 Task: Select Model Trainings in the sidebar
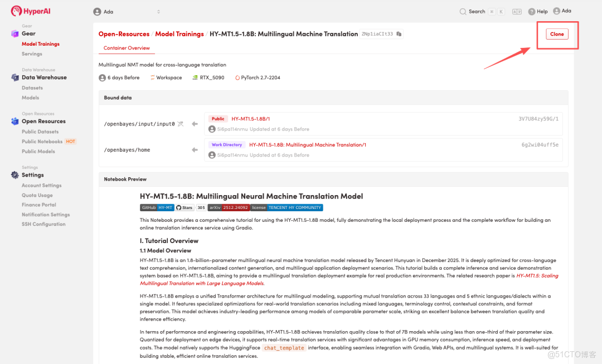tap(41, 44)
